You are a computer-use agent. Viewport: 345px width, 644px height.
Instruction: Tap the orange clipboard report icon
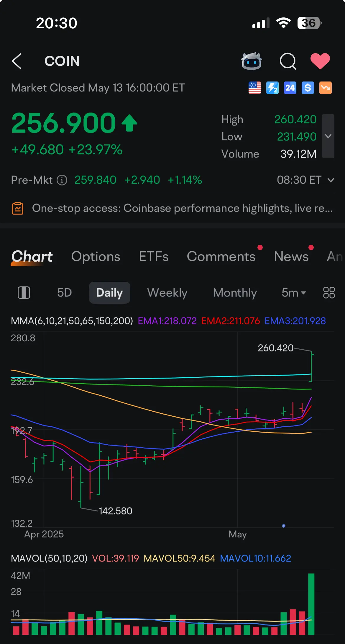pos(18,208)
